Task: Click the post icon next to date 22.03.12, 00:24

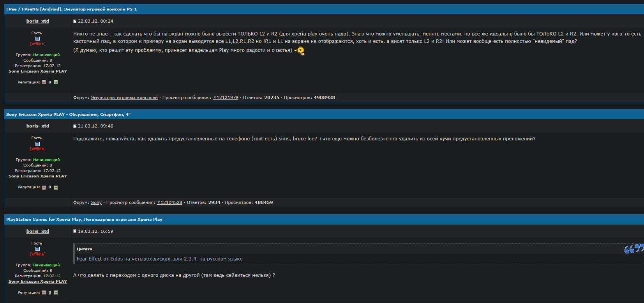Action: click(x=75, y=21)
